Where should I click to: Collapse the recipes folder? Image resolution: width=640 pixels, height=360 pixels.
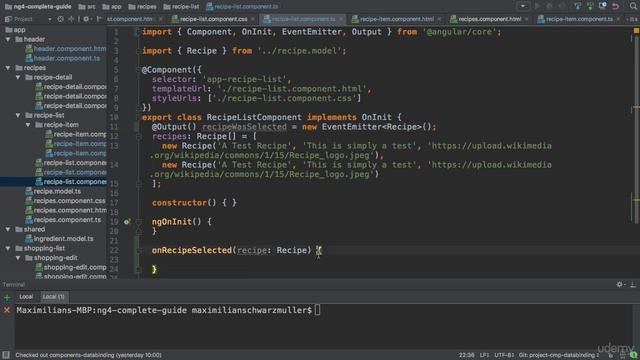(x=8, y=68)
